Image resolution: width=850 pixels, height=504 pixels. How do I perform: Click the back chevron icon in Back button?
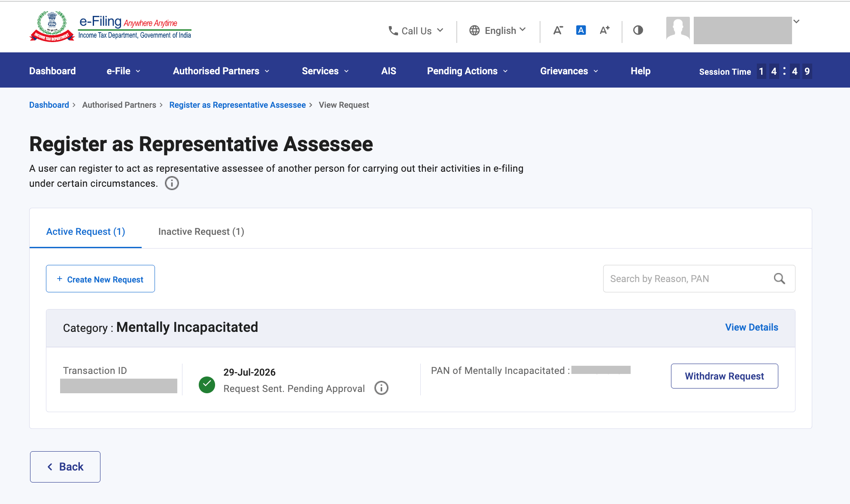point(50,467)
